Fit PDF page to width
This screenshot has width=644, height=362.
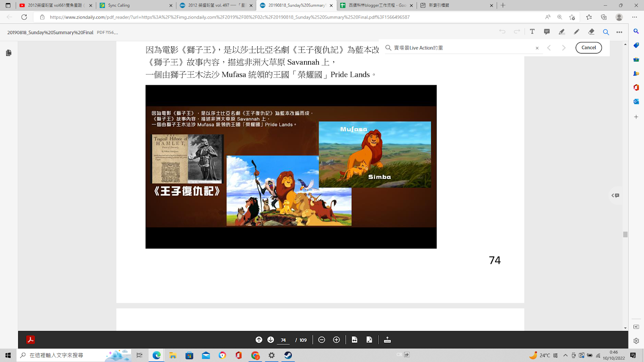pyautogui.click(x=355, y=340)
